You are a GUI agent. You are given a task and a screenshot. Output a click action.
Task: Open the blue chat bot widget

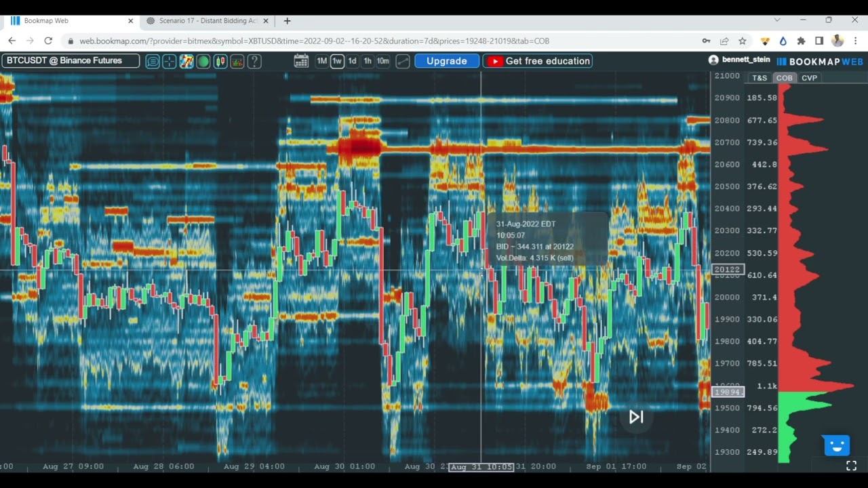coord(837,445)
